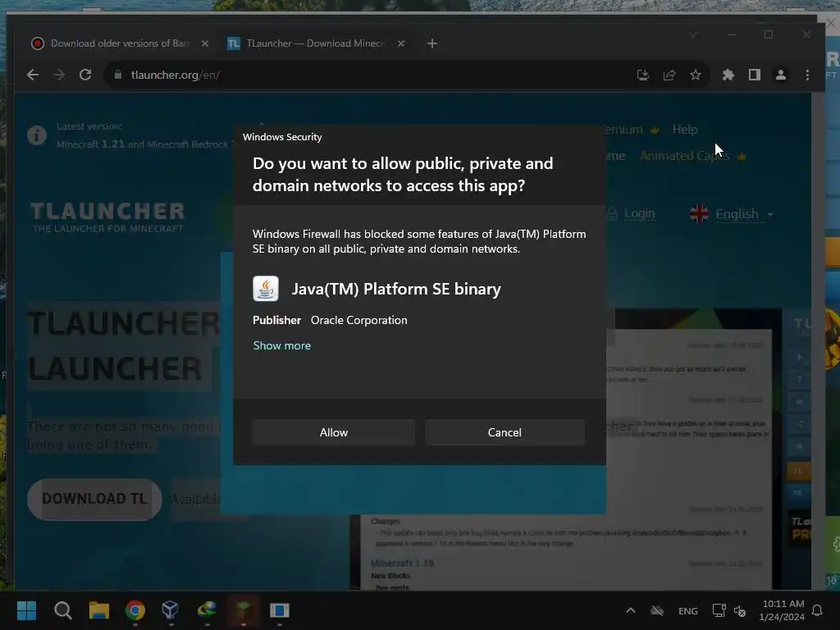Click the blue window app in taskbar
The image size is (840, 630).
[279, 610]
